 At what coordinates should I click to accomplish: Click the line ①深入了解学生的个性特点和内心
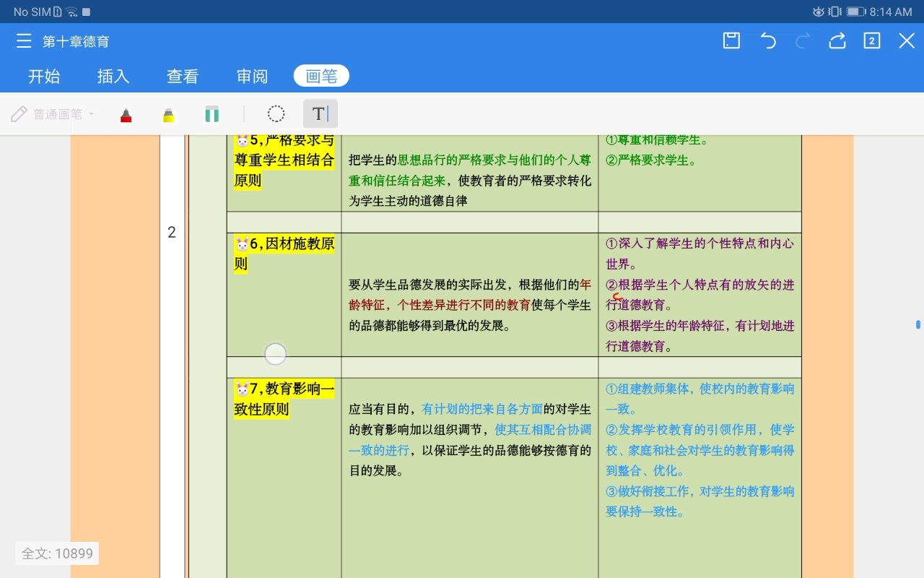pyautogui.click(x=700, y=243)
